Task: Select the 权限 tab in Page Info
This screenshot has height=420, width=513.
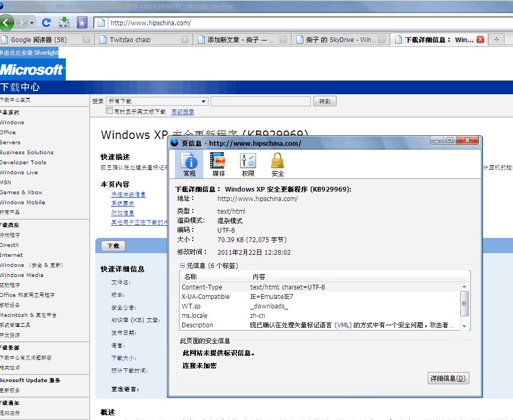Action: [248, 164]
